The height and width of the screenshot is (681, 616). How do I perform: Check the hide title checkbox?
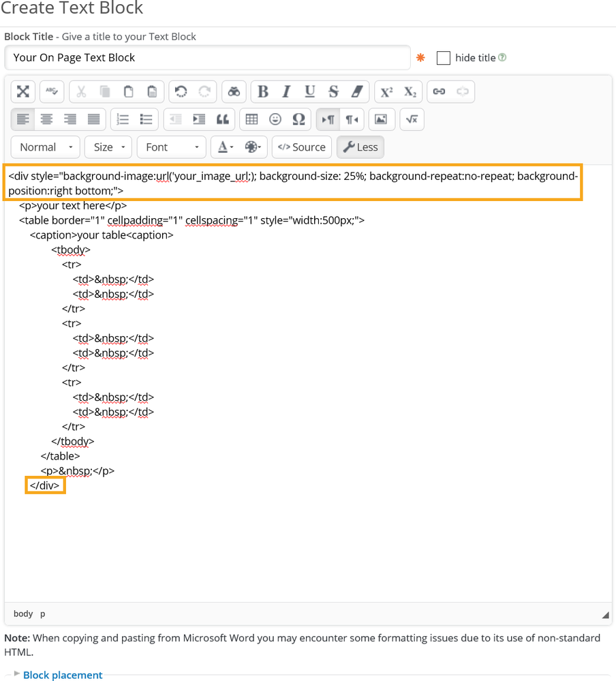(x=444, y=58)
